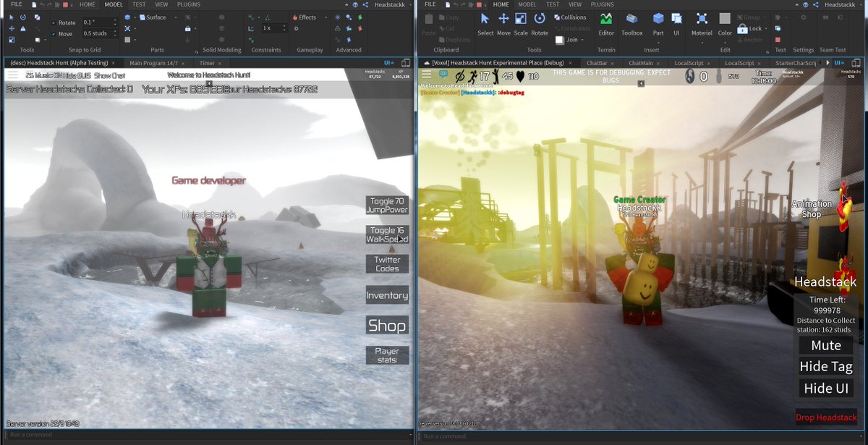Open the Inventory button
The image size is (868, 445).
pos(387,295)
